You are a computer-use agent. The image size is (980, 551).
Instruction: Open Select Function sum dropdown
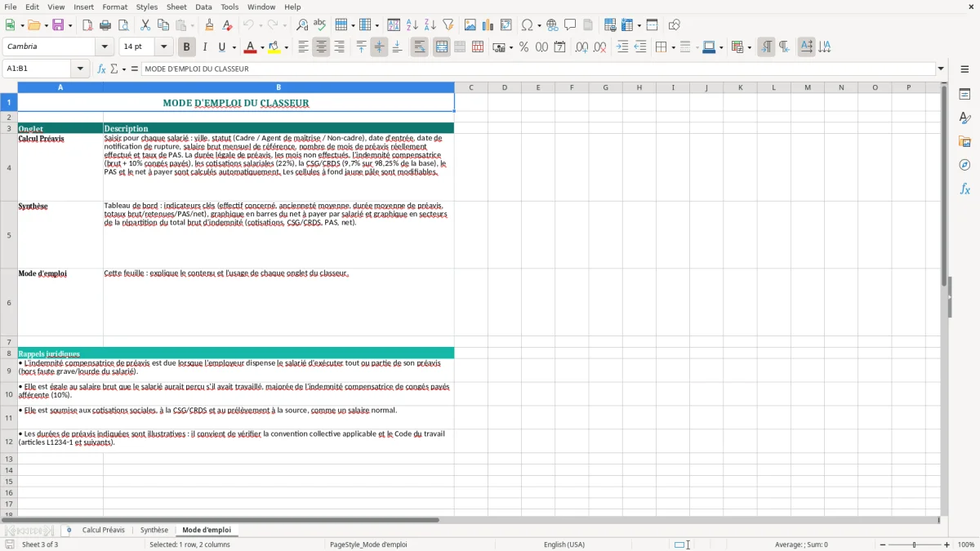[124, 69]
